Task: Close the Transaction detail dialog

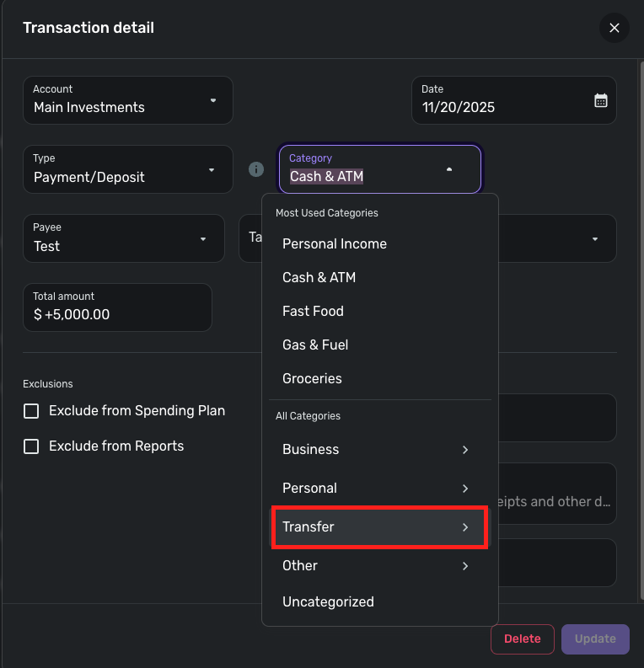Action: 614,28
